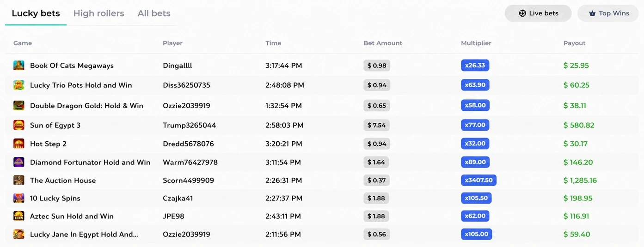The image size is (644, 247).
Task: Click the Lucky Trio Pots game icon
Action: [19, 85]
